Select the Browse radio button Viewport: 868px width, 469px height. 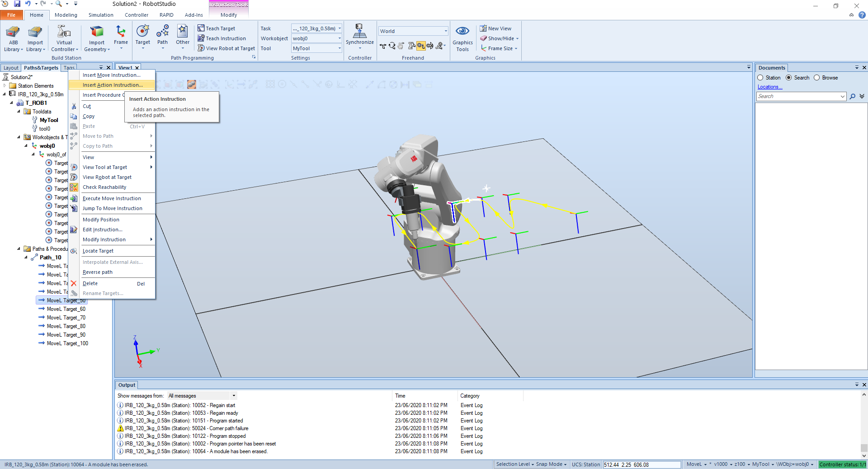click(x=817, y=78)
